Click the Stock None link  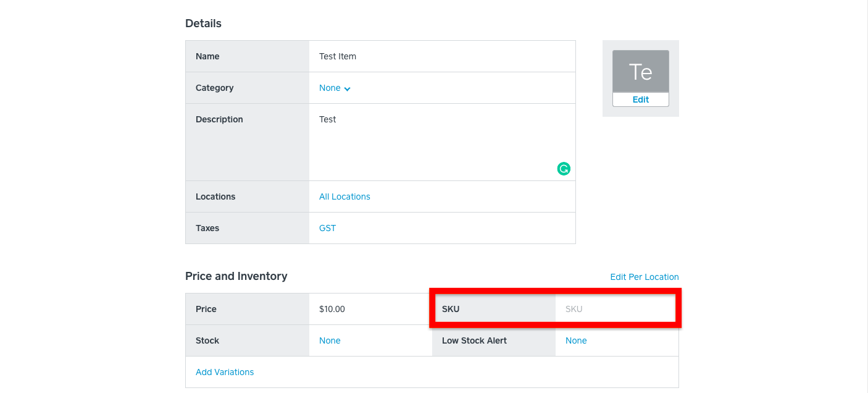pos(330,340)
